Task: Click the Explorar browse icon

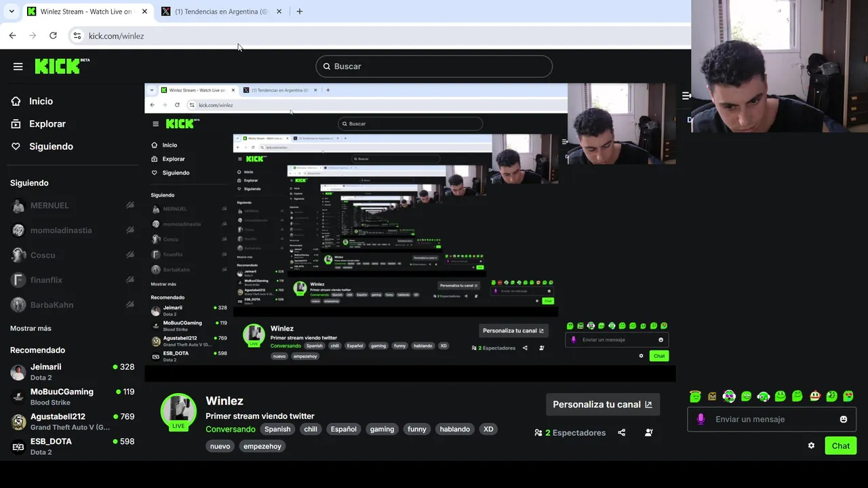Action: click(16, 124)
